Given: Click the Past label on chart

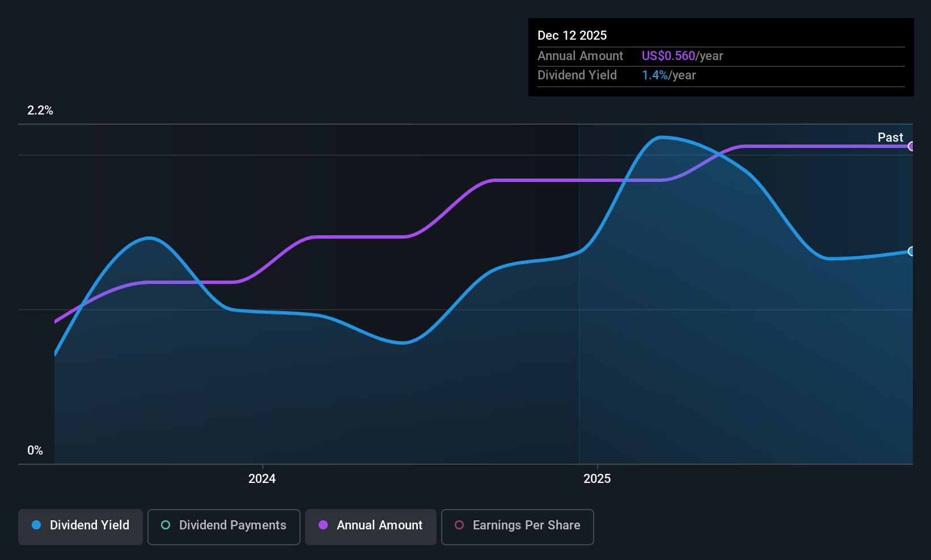Looking at the screenshot, I should click(x=890, y=137).
